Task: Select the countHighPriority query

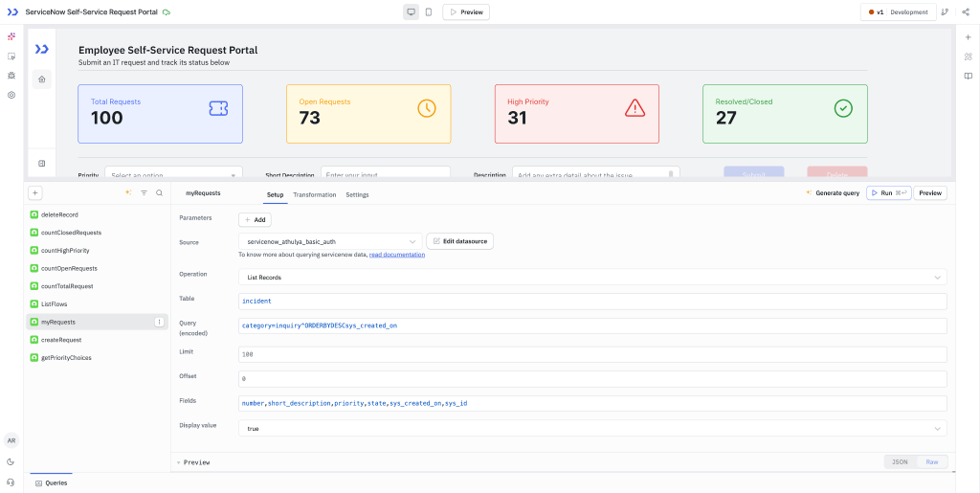Action: coord(97,251)
